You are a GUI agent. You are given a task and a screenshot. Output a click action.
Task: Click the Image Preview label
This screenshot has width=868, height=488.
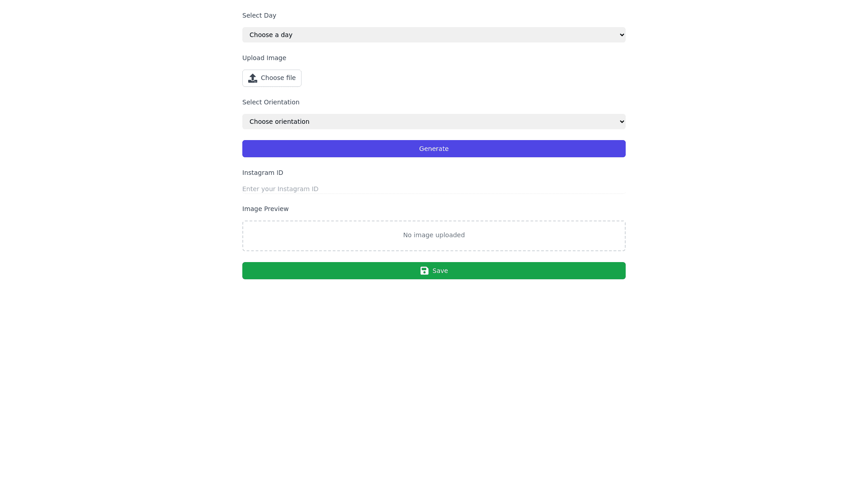(265, 209)
